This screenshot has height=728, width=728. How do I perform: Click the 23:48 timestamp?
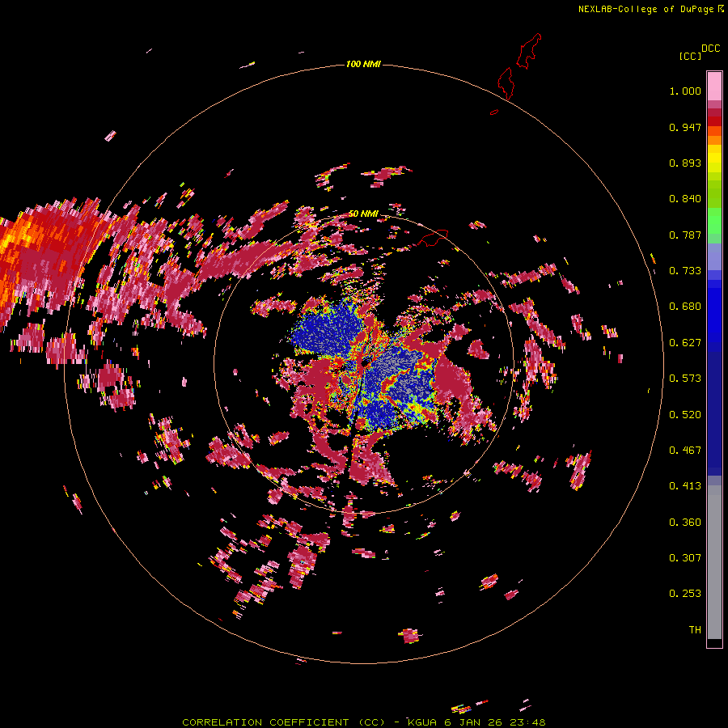(x=527, y=722)
